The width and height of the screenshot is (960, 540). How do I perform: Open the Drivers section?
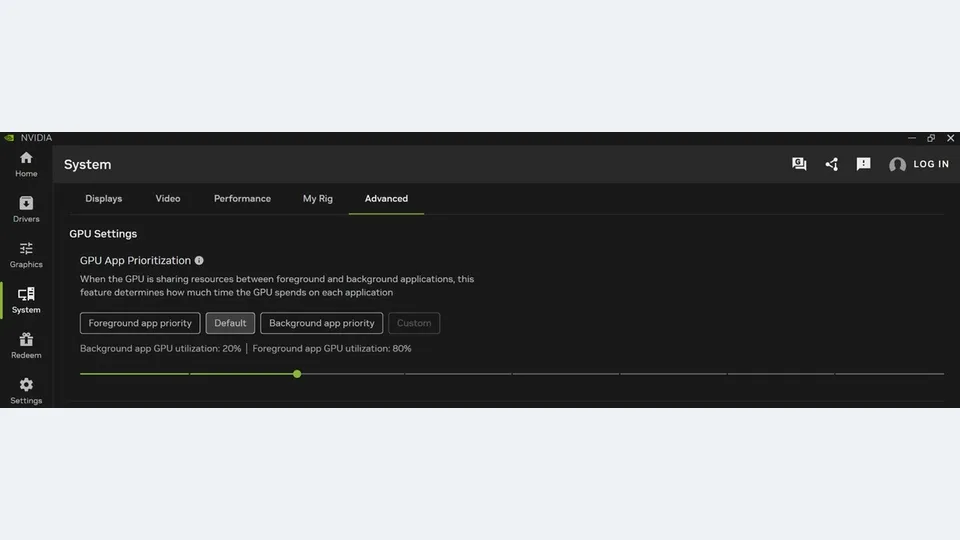coord(26,209)
